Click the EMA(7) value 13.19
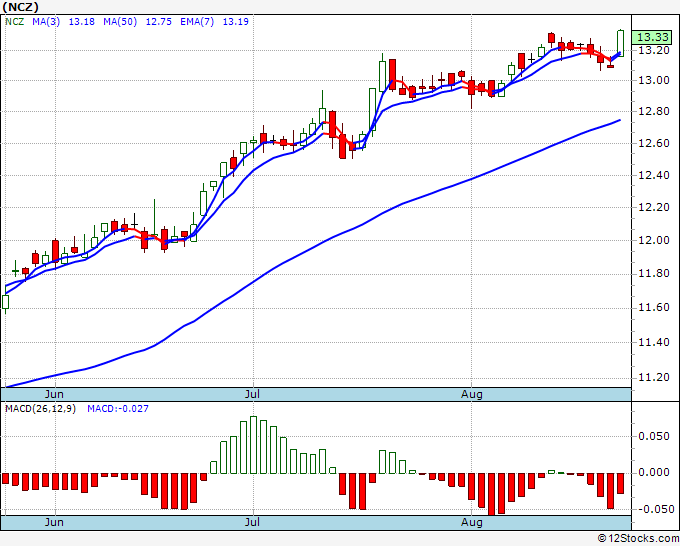The image size is (680, 546). [235, 21]
